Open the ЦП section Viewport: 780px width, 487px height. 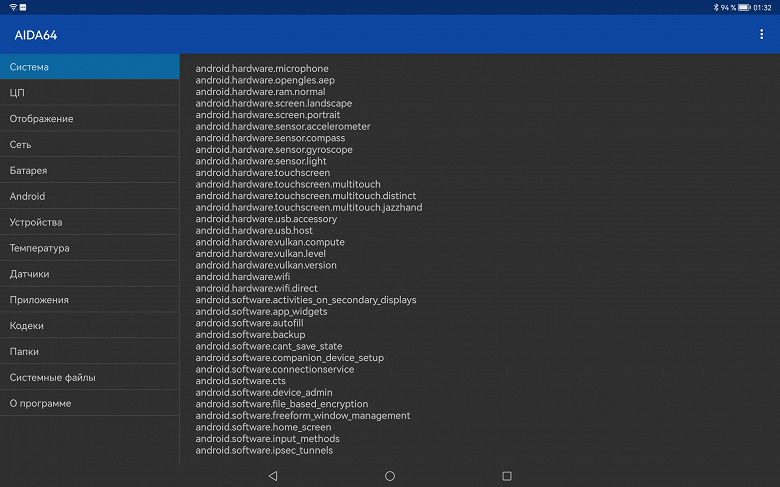90,93
